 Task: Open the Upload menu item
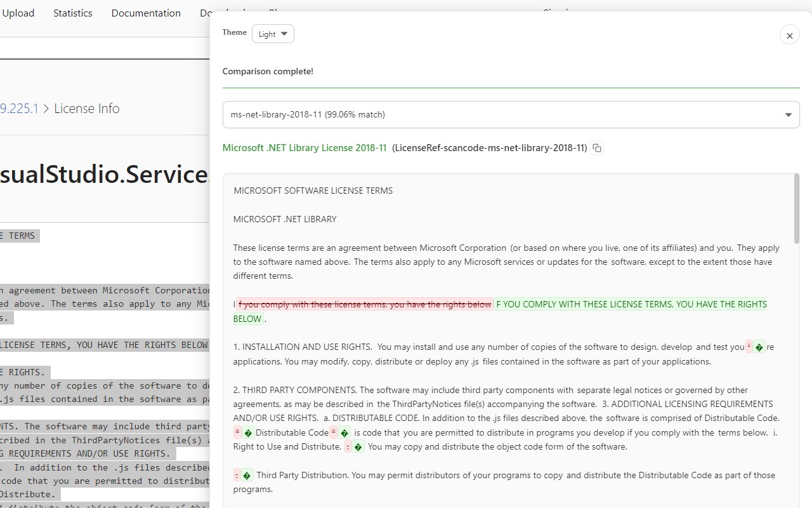18,13
